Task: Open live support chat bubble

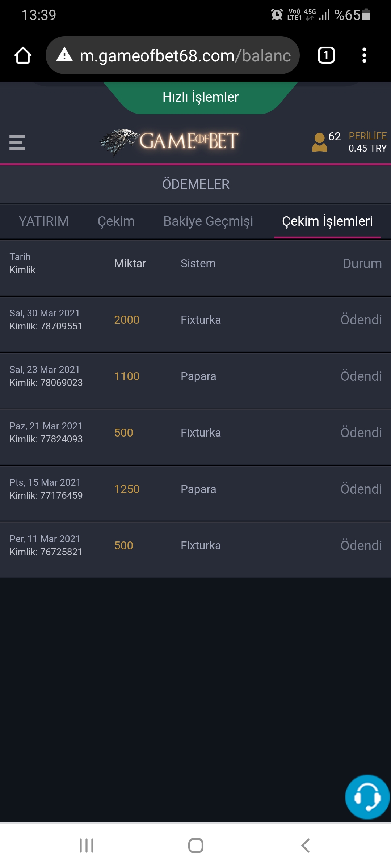Action: (367, 797)
